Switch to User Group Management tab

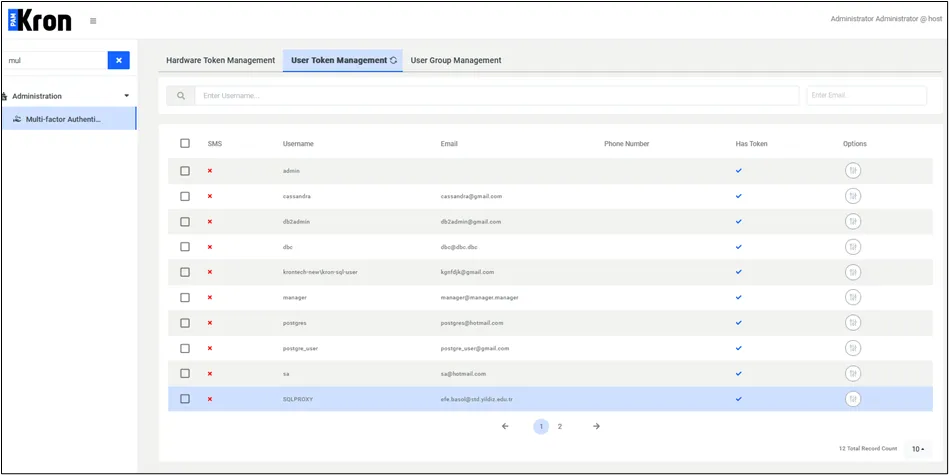point(456,61)
